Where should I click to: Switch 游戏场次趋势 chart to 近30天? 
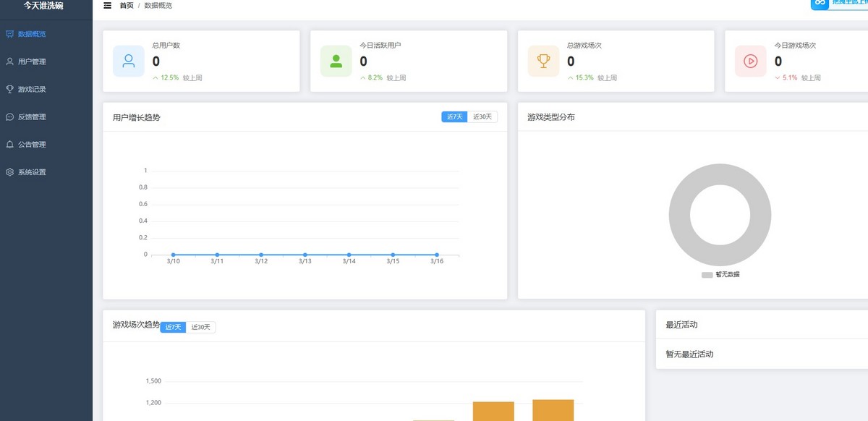point(201,328)
